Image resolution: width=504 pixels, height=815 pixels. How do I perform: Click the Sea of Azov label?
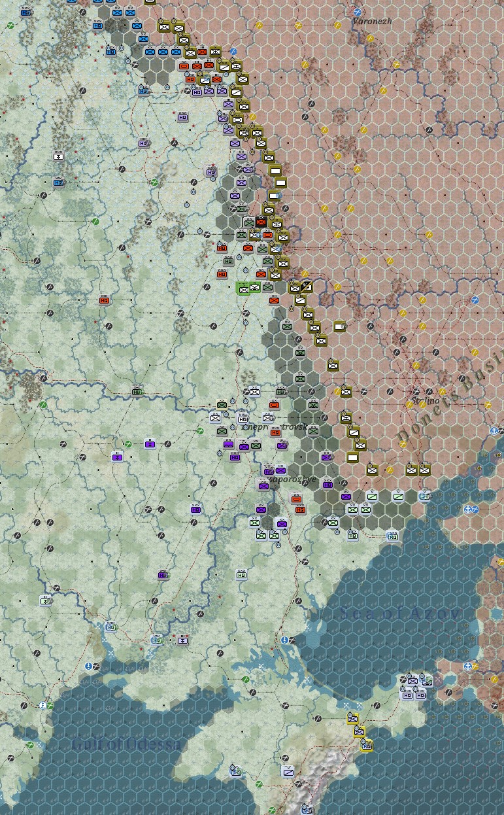pos(400,614)
